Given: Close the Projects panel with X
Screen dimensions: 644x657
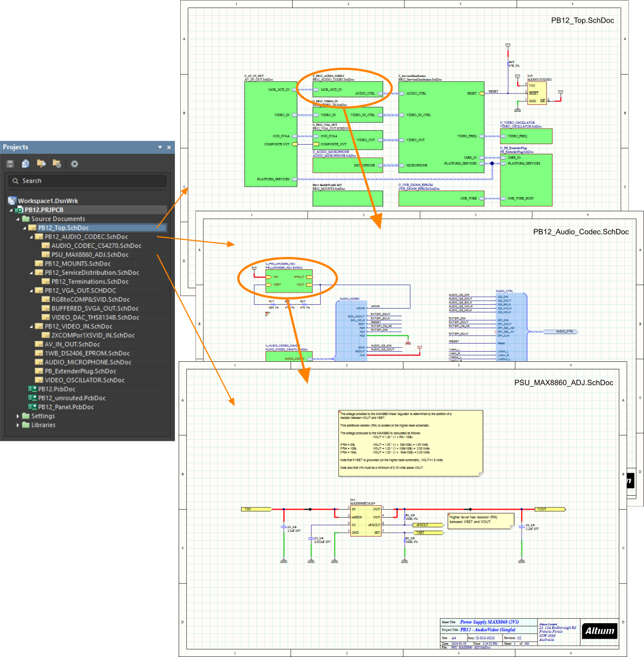Looking at the screenshot, I should (x=169, y=147).
